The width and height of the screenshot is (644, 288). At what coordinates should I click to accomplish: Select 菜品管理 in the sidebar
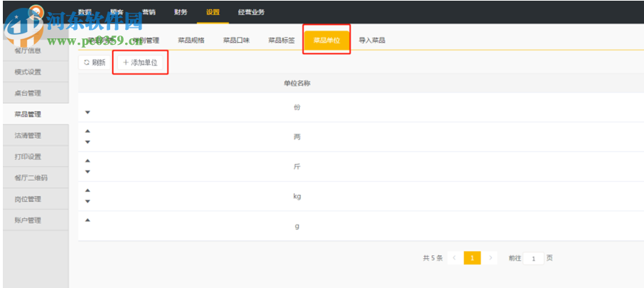point(36,114)
